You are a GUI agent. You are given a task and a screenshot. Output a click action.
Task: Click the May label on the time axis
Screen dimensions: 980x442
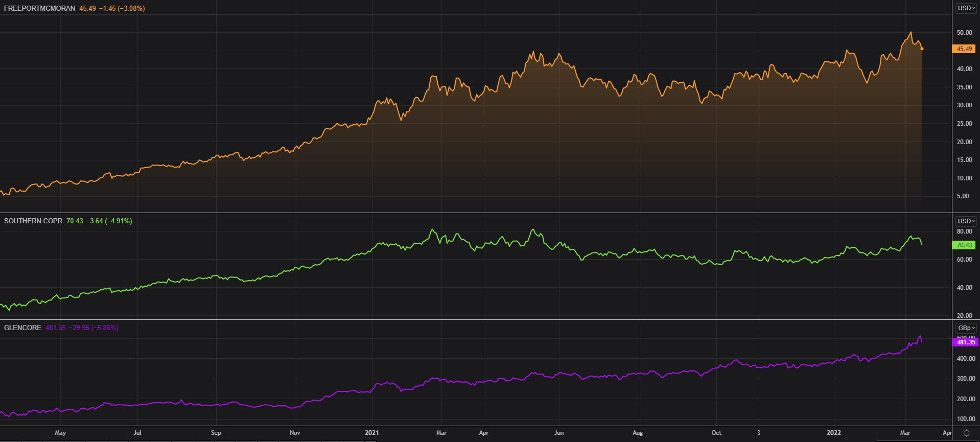[60, 433]
